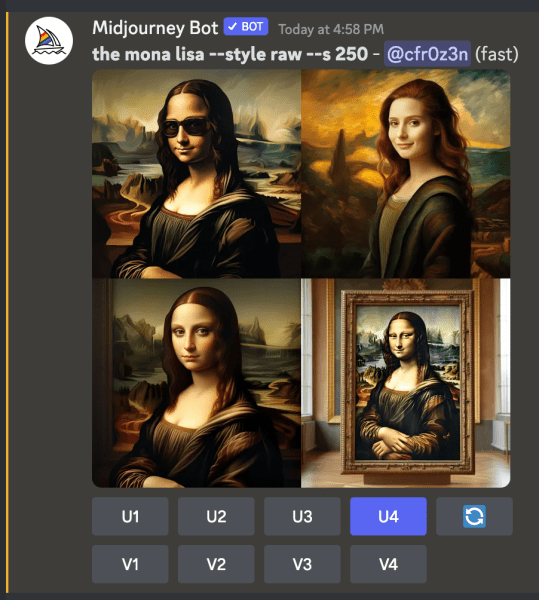Select the U3 upscale button
This screenshot has width=539, height=600.
point(302,516)
